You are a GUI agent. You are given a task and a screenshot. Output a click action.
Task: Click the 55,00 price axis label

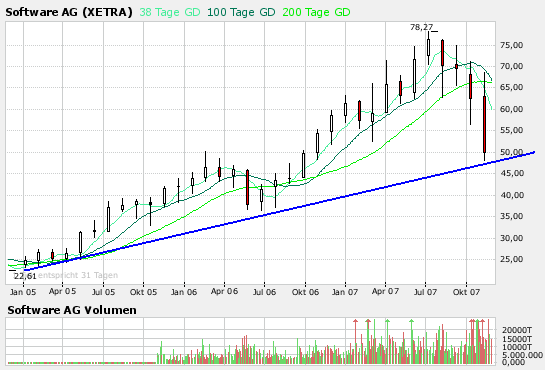click(x=511, y=130)
